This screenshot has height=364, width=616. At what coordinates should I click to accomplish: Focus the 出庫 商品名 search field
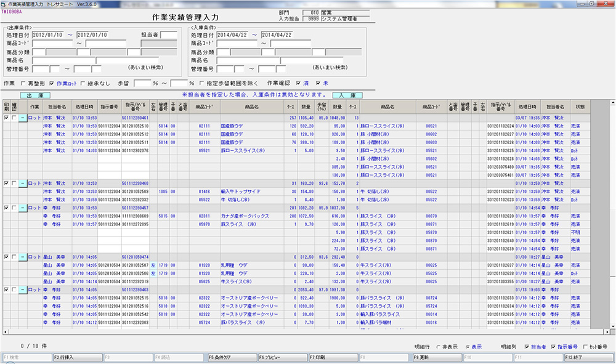[63, 60]
